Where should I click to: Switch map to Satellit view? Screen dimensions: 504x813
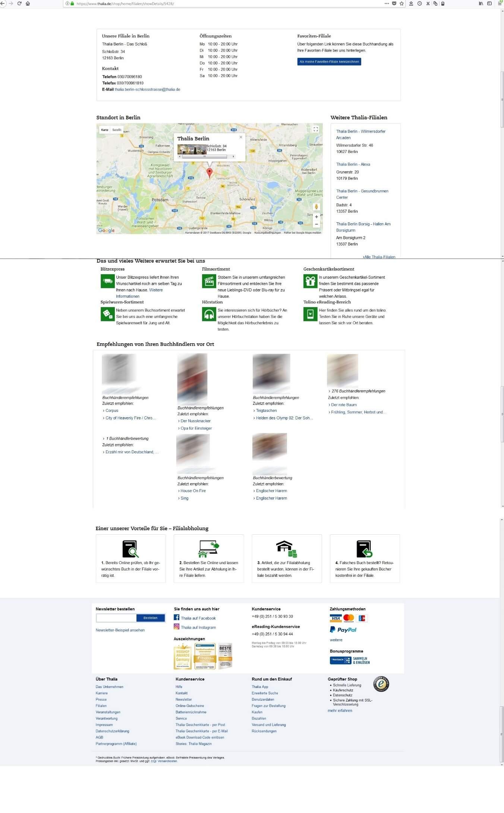(117, 130)
